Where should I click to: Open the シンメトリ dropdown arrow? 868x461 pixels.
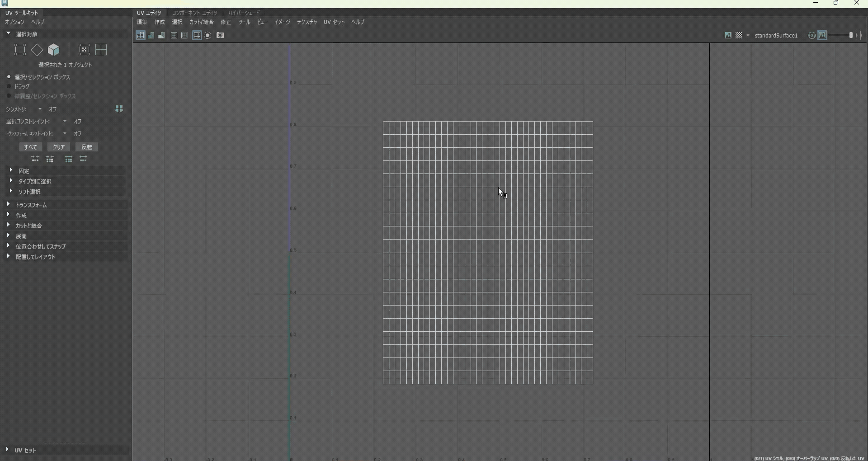pos(40,109)
